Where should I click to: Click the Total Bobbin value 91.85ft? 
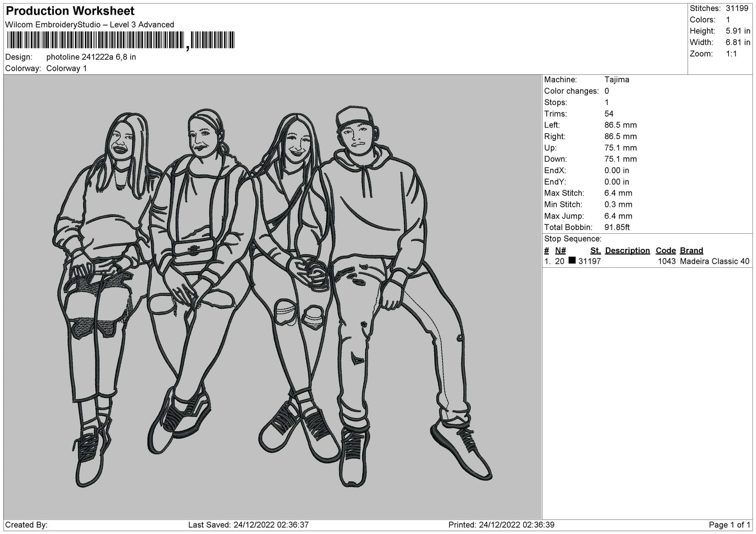(x=617, y=228)
